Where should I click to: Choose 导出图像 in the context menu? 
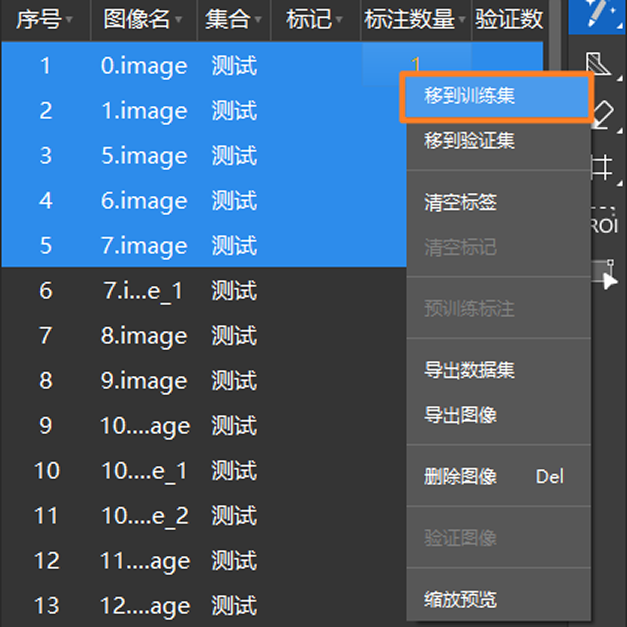click(x=498, y=414)
